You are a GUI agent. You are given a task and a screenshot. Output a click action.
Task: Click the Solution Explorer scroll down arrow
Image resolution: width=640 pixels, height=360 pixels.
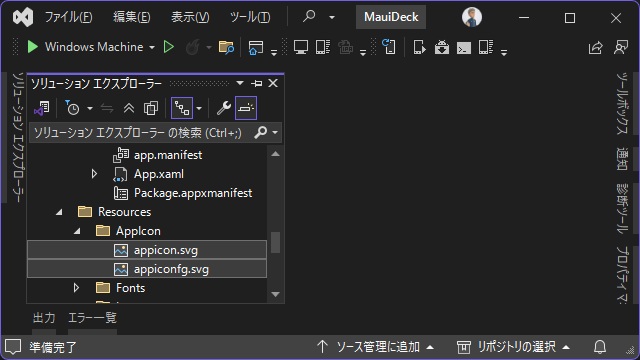coord(276,294)
